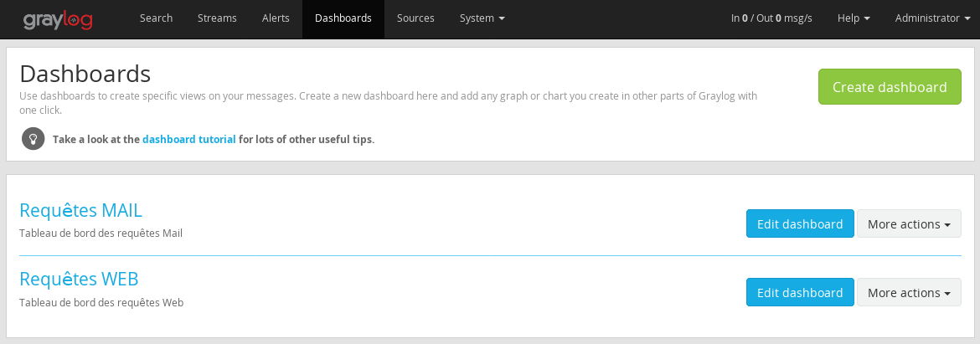980x344 pixels.
Task: Navigate to Sources
Action: (415, 18)
